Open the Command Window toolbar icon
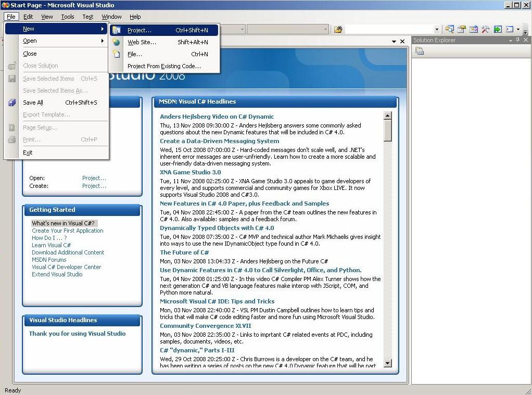The height and width of the screenshot is (395, 532). (x=509, y=30)
